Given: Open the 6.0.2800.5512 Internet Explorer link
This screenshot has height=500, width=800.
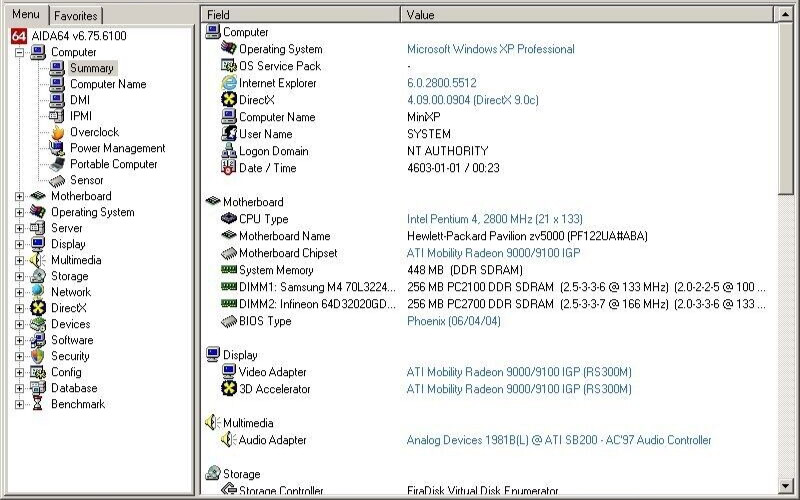Looking at the screenshot, I should (x=442, y=83).
